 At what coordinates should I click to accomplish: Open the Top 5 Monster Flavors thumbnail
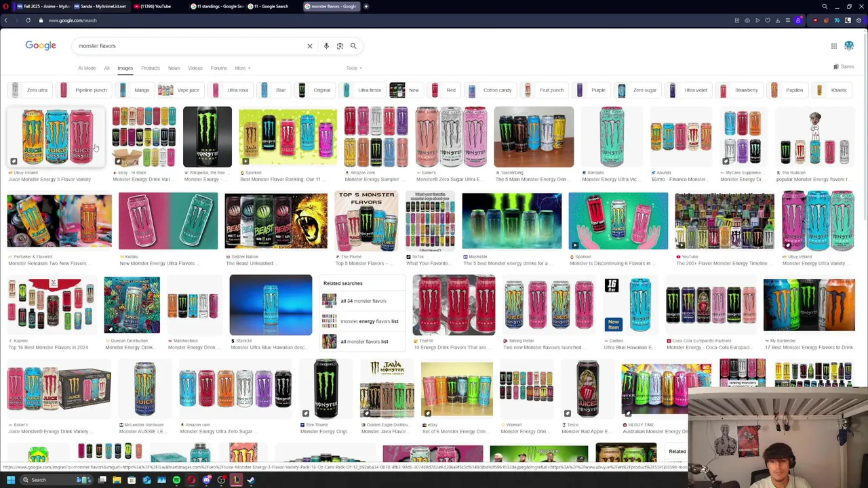pos(366,221)
